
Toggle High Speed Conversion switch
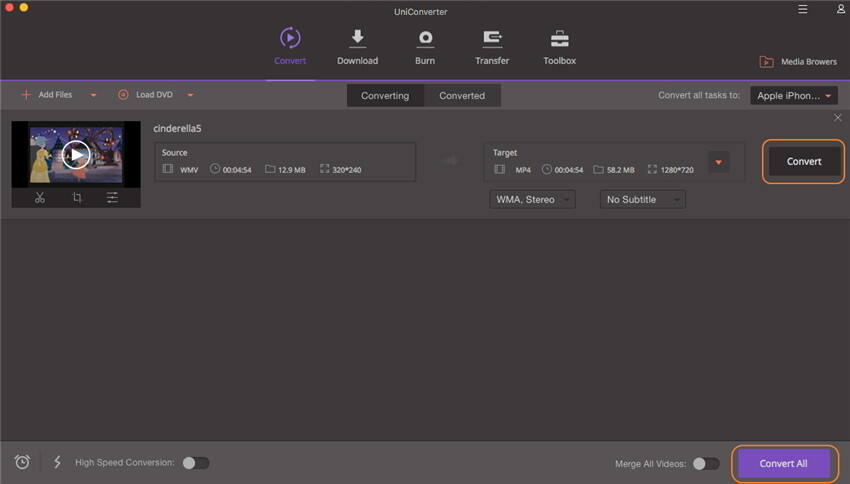click(x=196, y=463)
